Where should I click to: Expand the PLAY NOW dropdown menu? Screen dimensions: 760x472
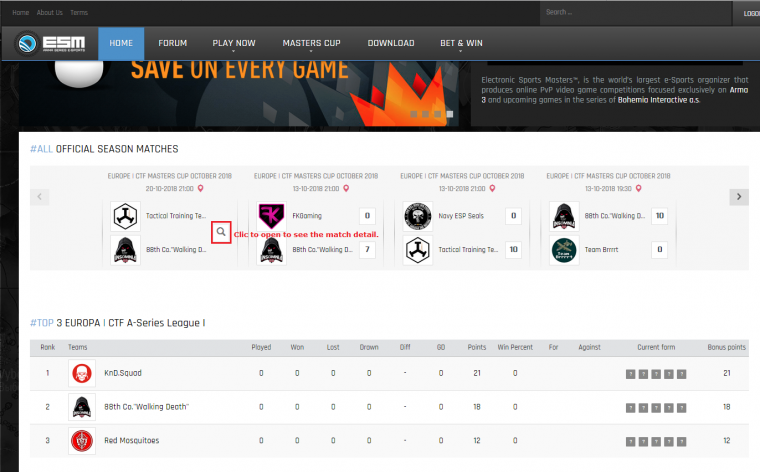point(234,44)
